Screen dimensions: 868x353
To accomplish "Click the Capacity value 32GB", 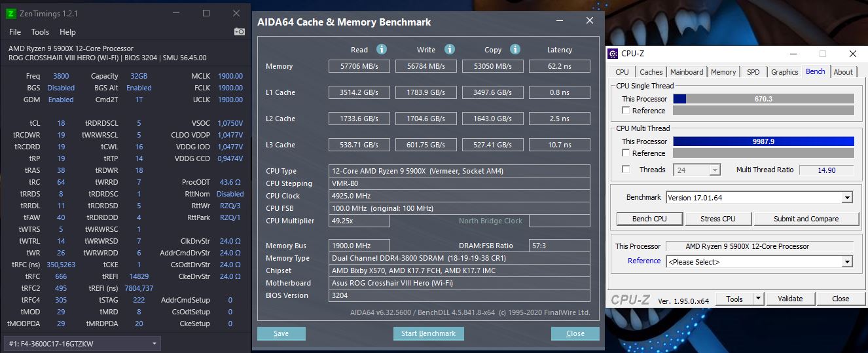I will (139, 76).
